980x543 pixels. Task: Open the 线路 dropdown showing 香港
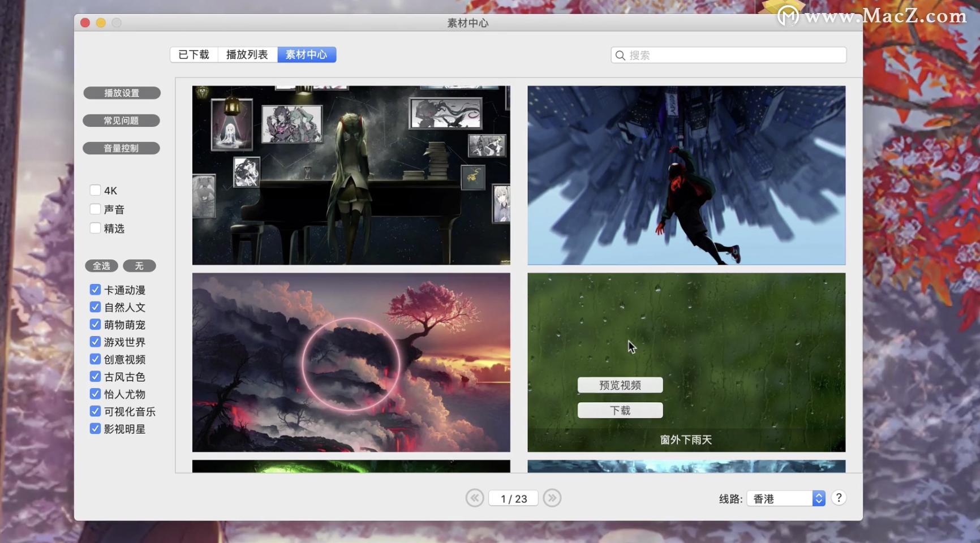pos(786,498)
